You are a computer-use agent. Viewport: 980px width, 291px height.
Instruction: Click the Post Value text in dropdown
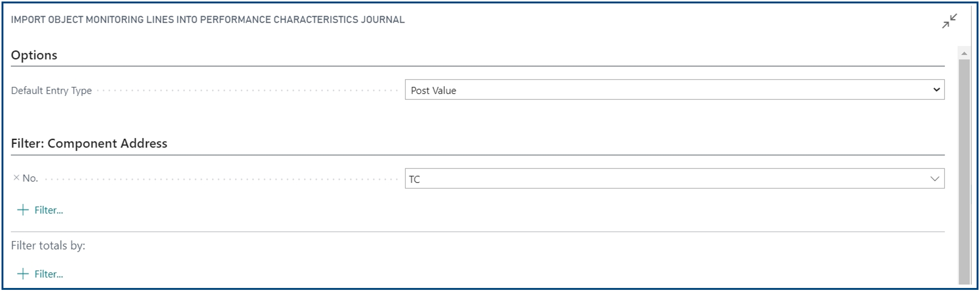click(x=433, y=91)
